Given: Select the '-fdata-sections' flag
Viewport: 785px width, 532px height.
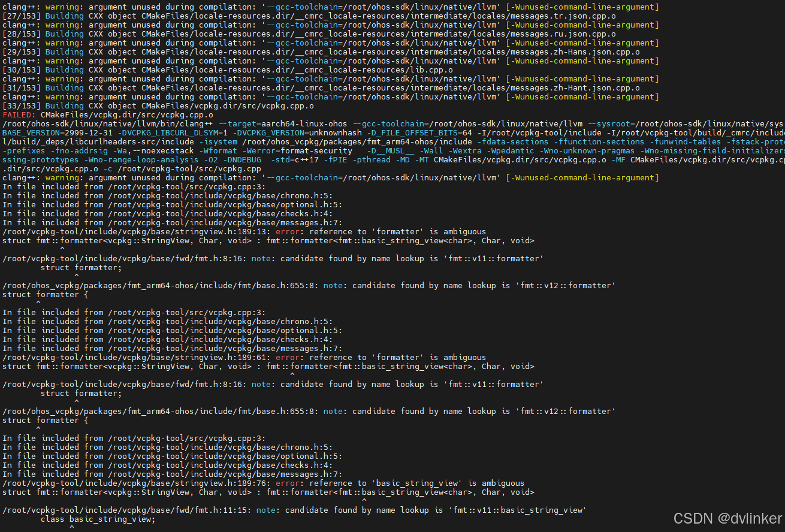Looking at the screenshot, I should pyautogui.click(x=513, y=141).
